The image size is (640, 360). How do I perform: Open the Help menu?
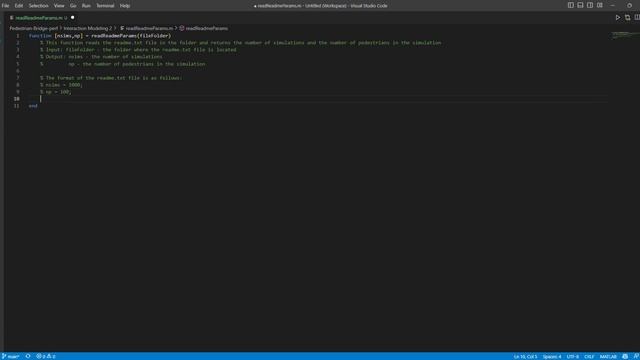pos(125,6)
